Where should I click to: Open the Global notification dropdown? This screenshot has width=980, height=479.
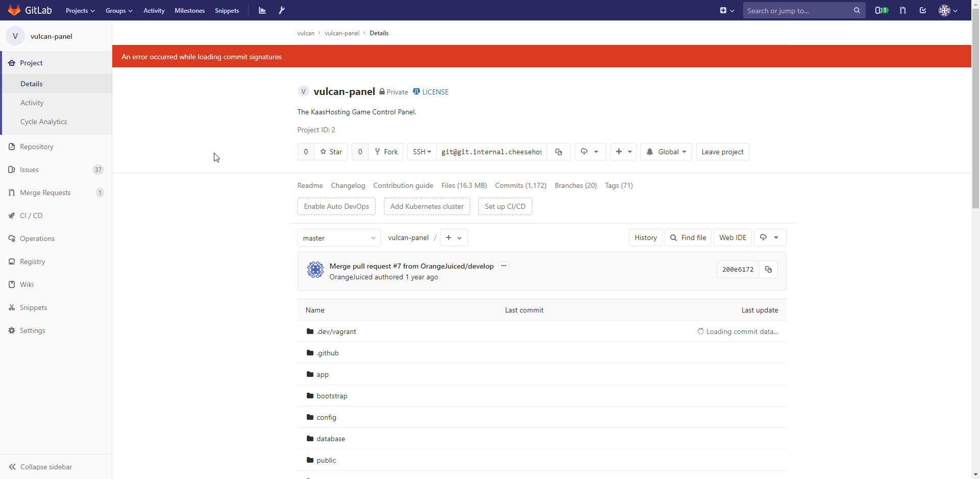(667, 152)
